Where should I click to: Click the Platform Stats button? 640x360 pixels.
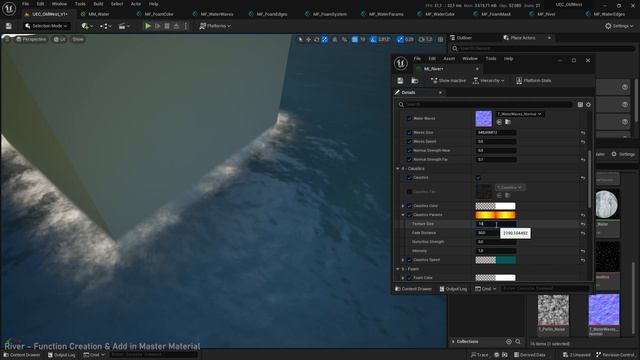click(533, 80)
